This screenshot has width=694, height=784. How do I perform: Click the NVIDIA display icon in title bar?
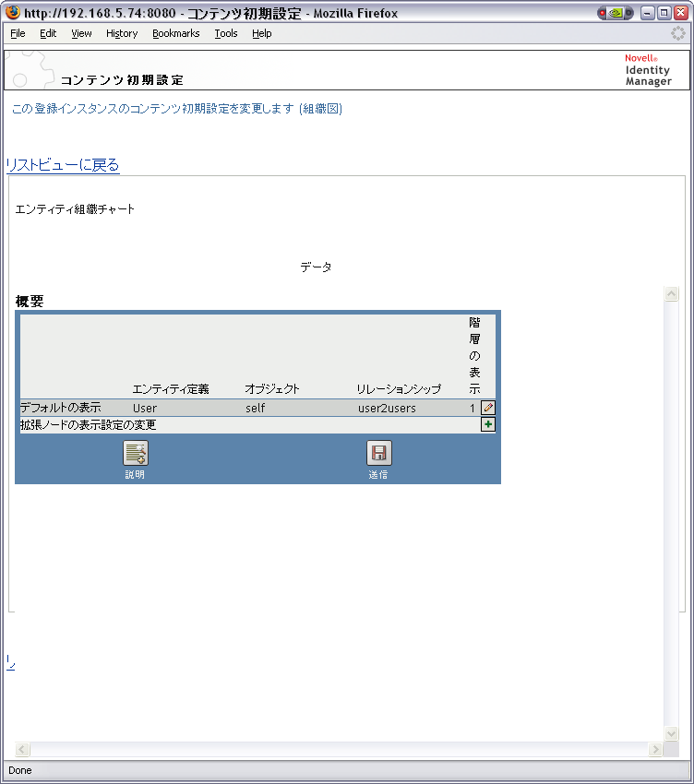(x=616, y=13)
